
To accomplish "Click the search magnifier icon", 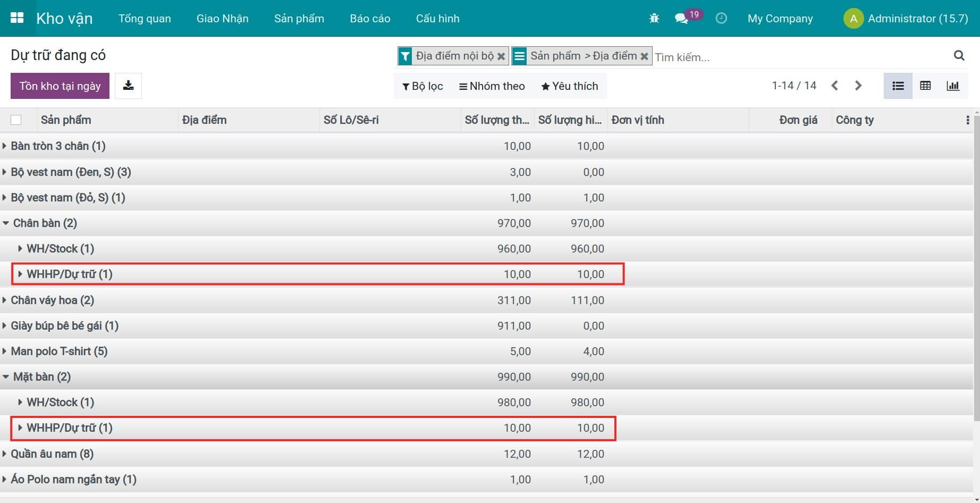I will click(x=959, y=56).
